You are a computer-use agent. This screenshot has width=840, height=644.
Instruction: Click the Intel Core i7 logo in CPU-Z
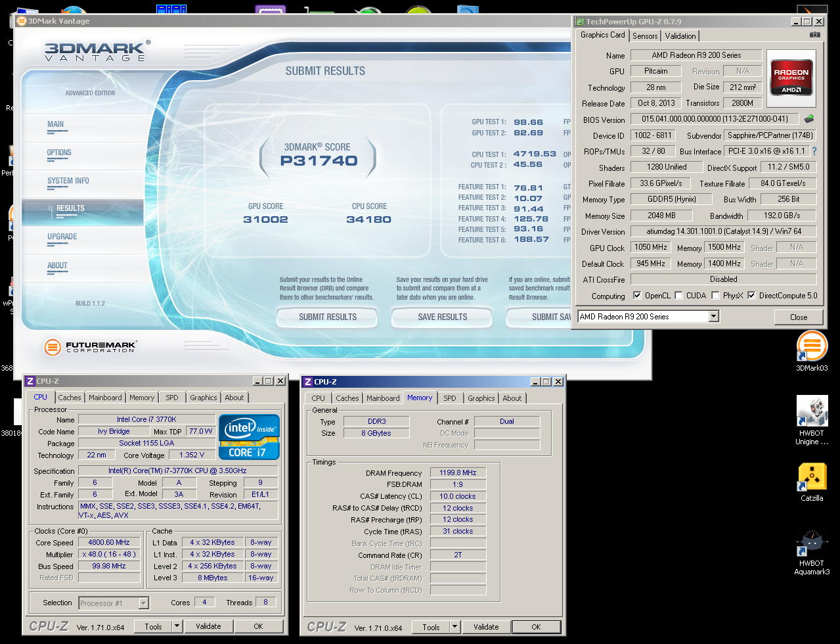click(x=249, y=436)
